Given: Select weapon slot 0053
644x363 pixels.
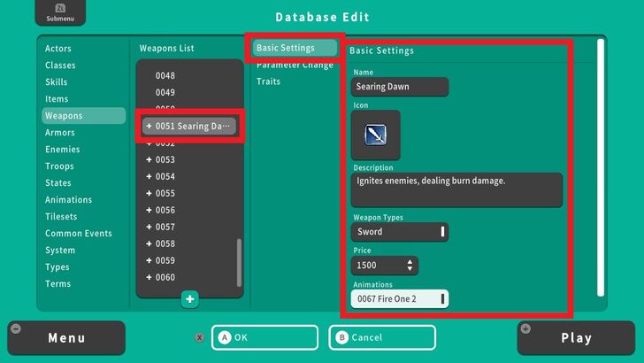Looking at the screenshot, I should click(165, 159).
